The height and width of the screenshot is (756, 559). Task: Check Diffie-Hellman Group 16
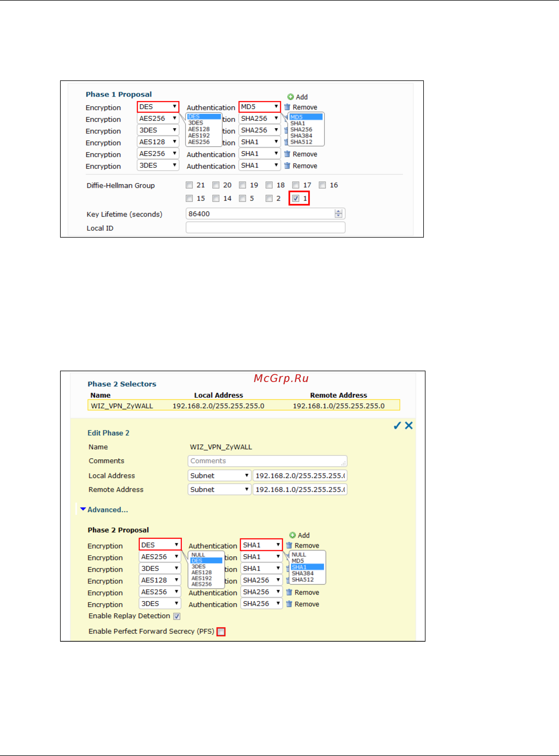[x=322, y=185]
